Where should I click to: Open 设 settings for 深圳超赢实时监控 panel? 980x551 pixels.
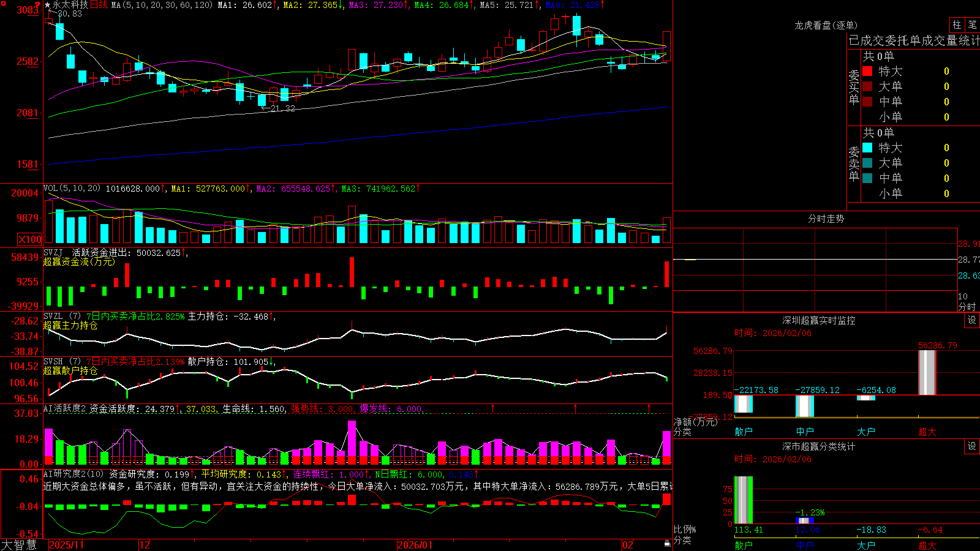point(972,320)
